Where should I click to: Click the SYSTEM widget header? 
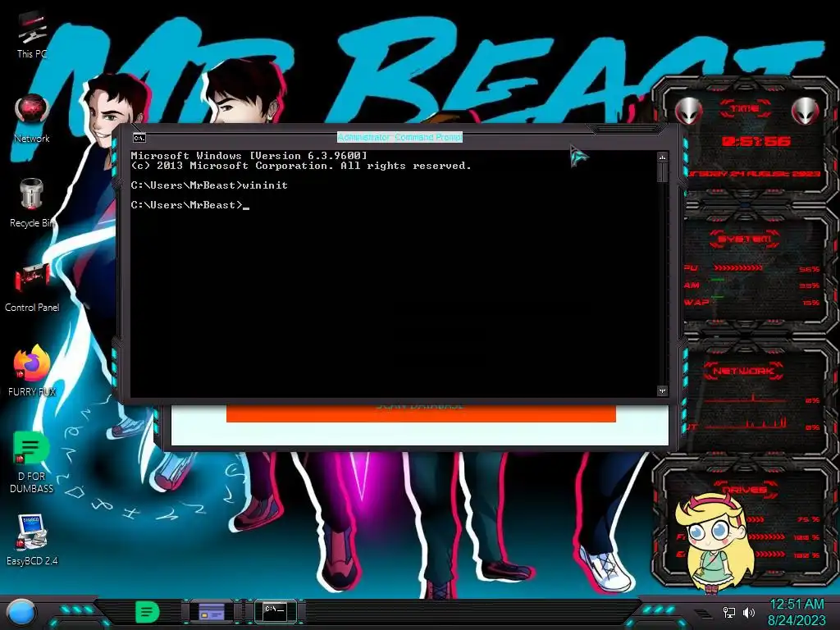(745, 239)
